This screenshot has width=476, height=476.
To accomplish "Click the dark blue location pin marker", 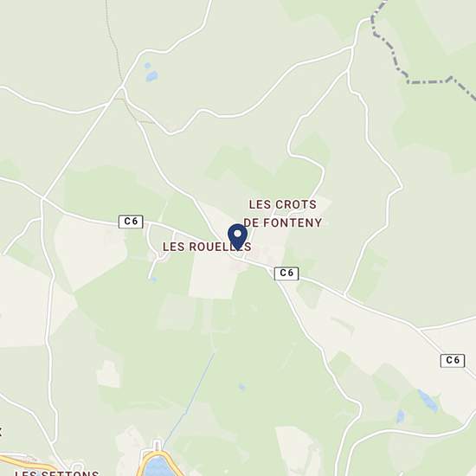I will [238, 237].
